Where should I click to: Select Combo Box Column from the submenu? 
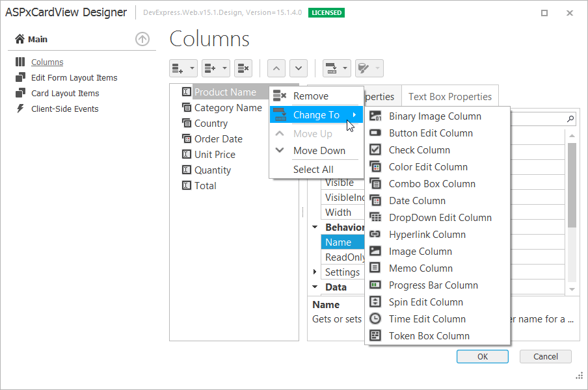pos(437,183)
